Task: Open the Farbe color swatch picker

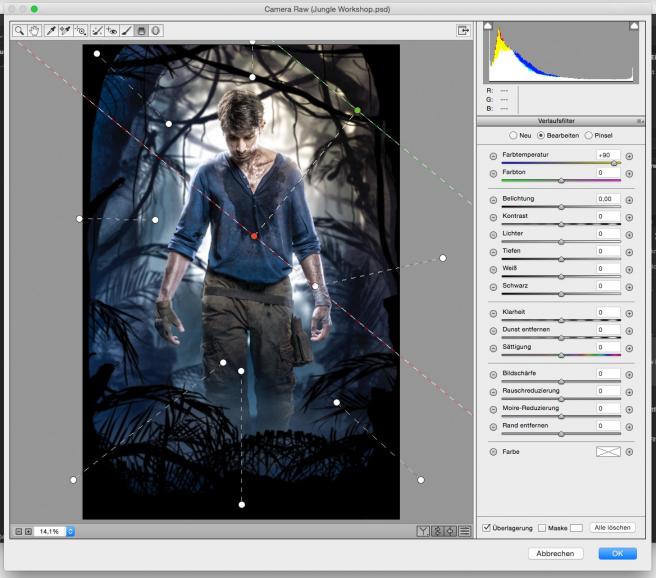Action: (x=608, y=452)
